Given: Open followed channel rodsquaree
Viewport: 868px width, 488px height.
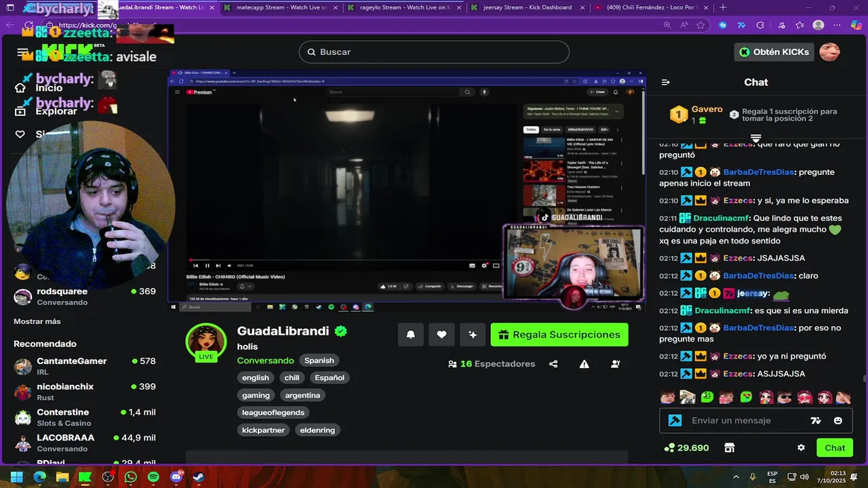Looking at the screenshot, I should coord(84,296).
